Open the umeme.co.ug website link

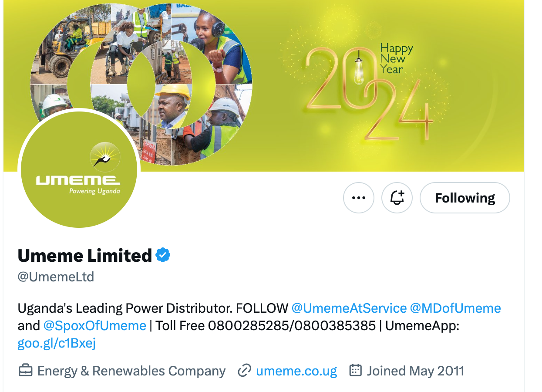(x=297, y=371)
